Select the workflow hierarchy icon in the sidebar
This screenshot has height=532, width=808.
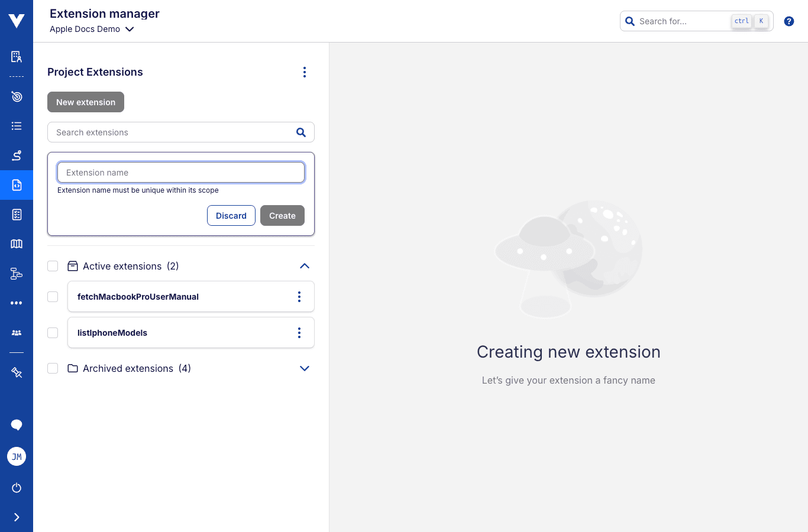coord(16,274)
